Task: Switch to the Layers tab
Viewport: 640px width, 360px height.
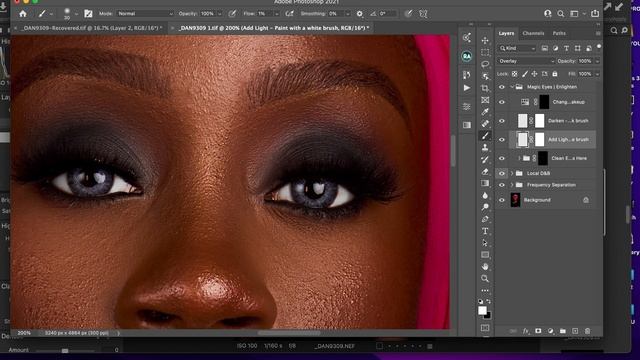Action: [x=506, y=33]
